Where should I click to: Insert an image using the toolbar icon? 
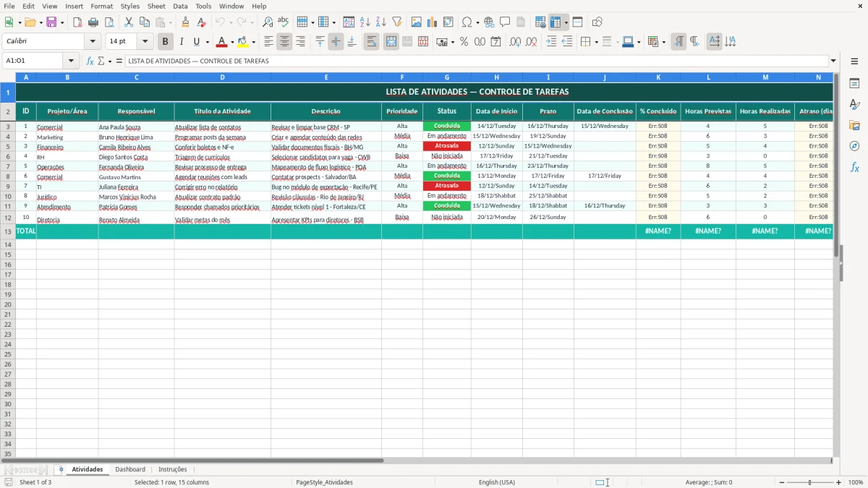coord(417,22)
